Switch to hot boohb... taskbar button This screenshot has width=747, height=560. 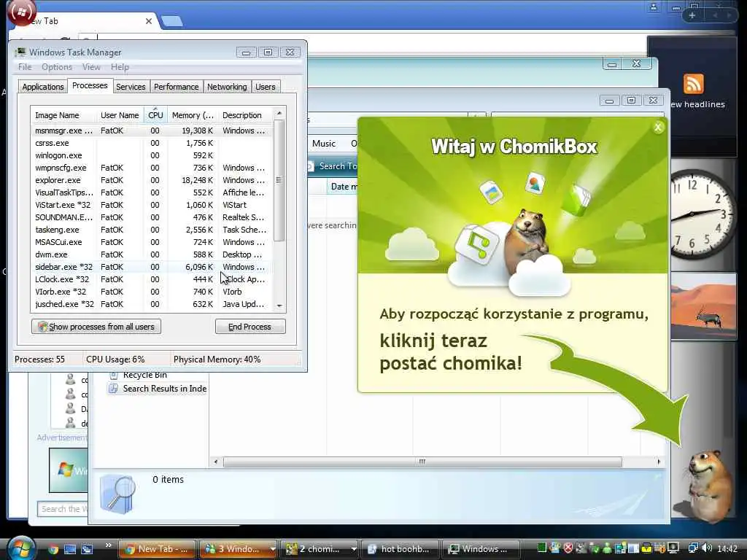pyautogui.click(x=399, y=549)
